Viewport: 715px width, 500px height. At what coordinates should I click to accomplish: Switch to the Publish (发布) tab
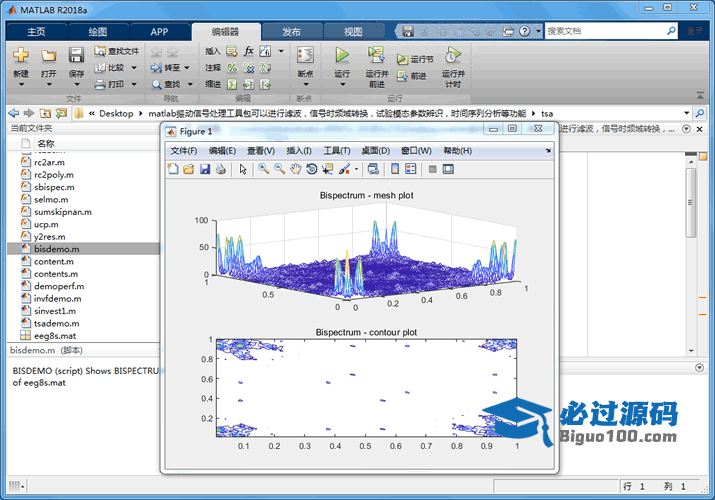[291, 31]
